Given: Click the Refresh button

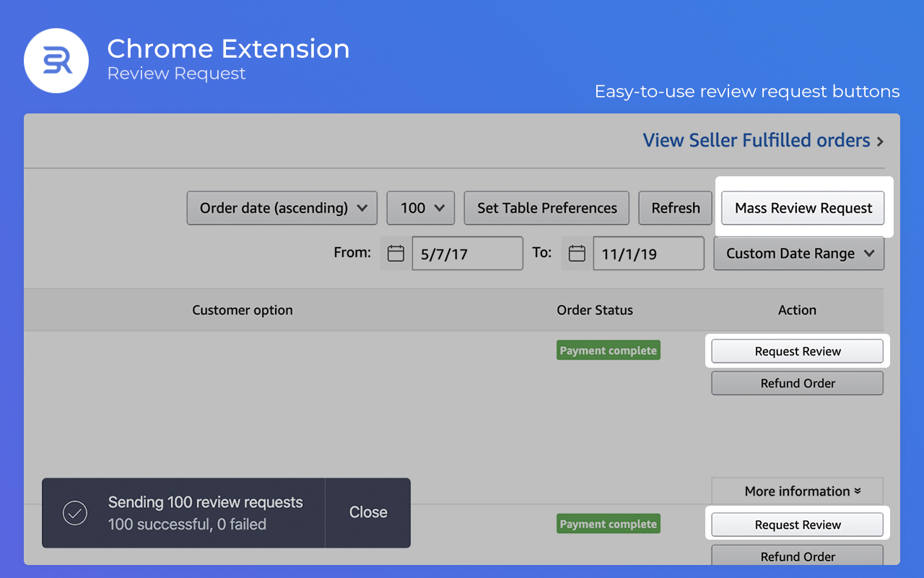Looking at the screenshot, I should click(x=675, y=208).
